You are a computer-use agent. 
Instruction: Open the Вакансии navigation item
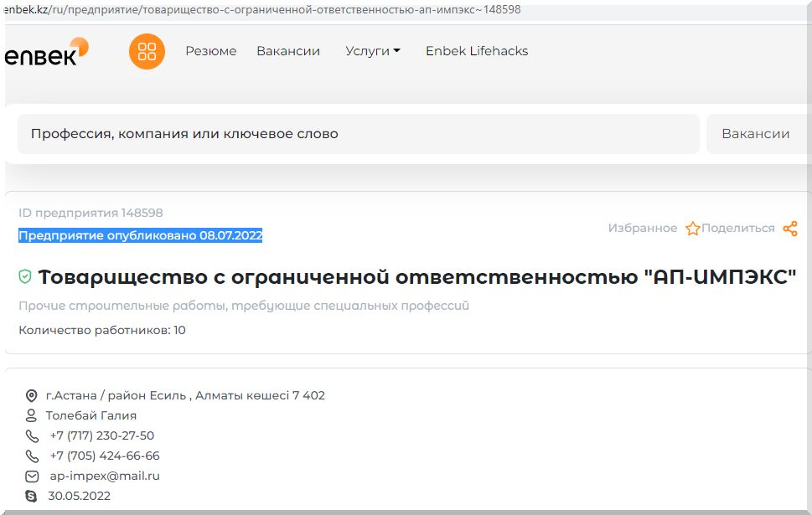[288, 51]
